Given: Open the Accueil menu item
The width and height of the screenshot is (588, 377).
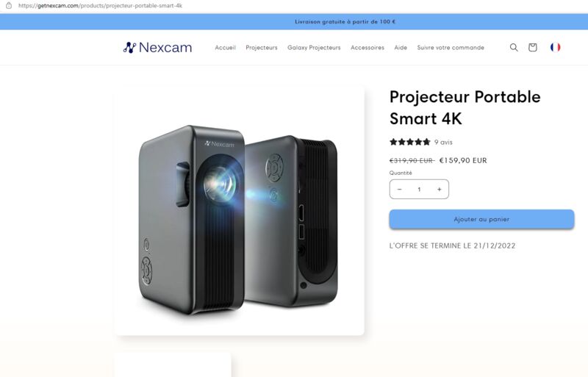Looking at the screenshot, I should click(226, 48).
